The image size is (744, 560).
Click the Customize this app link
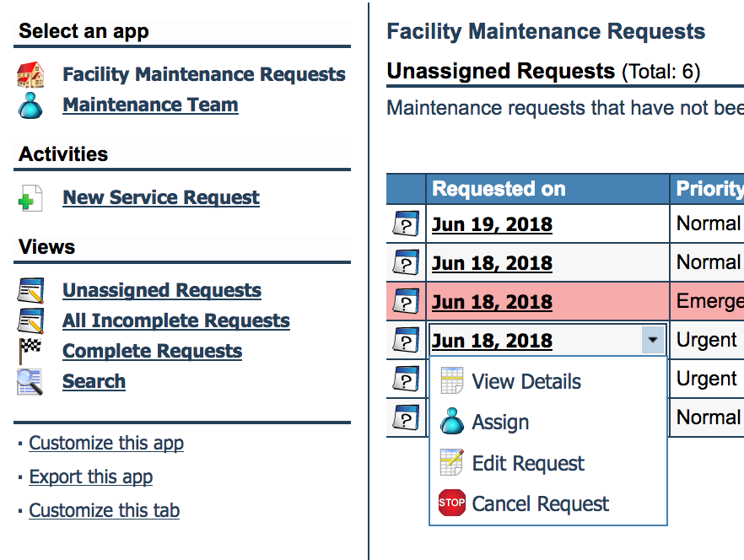click(x=106, y=444)
